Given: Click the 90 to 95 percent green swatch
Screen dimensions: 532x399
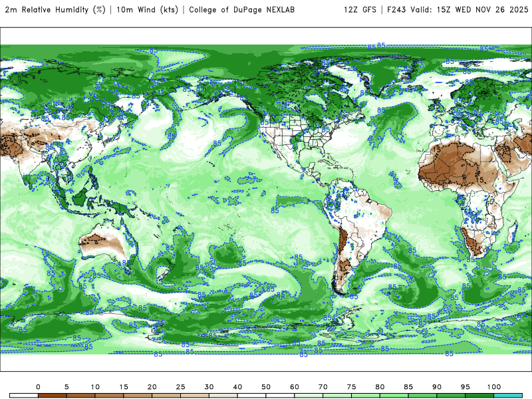Looking at the screenshot, I should 452,396.
